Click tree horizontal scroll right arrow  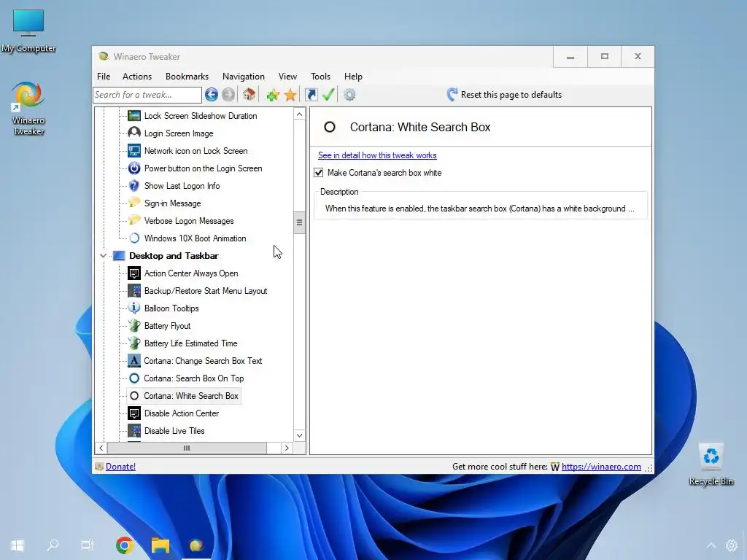coord(286,448)
